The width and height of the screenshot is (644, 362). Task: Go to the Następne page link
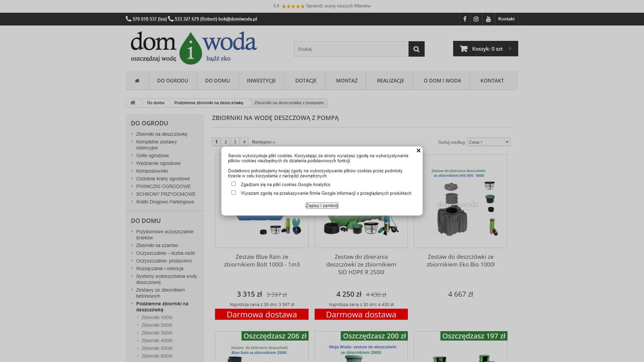(263, 142)
